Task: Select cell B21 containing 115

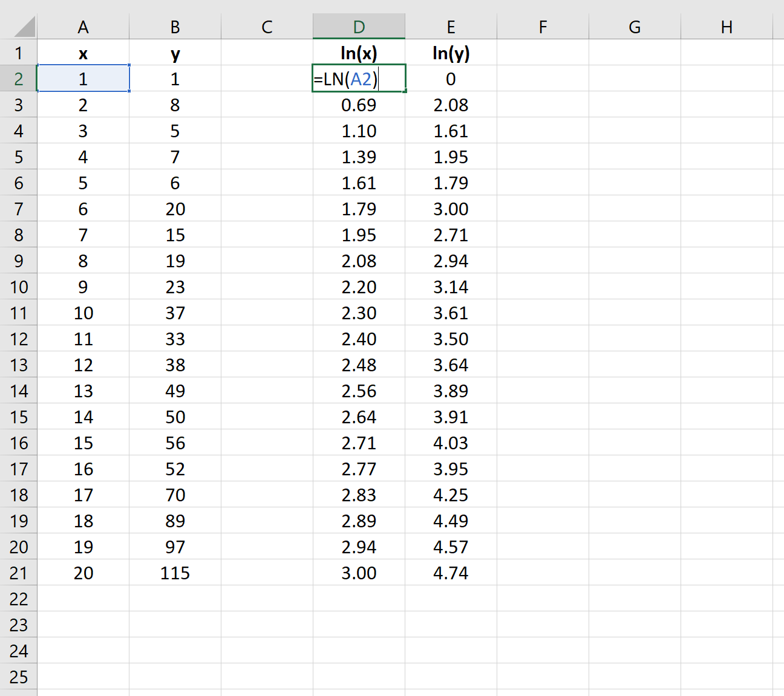Action: [175, 573]
